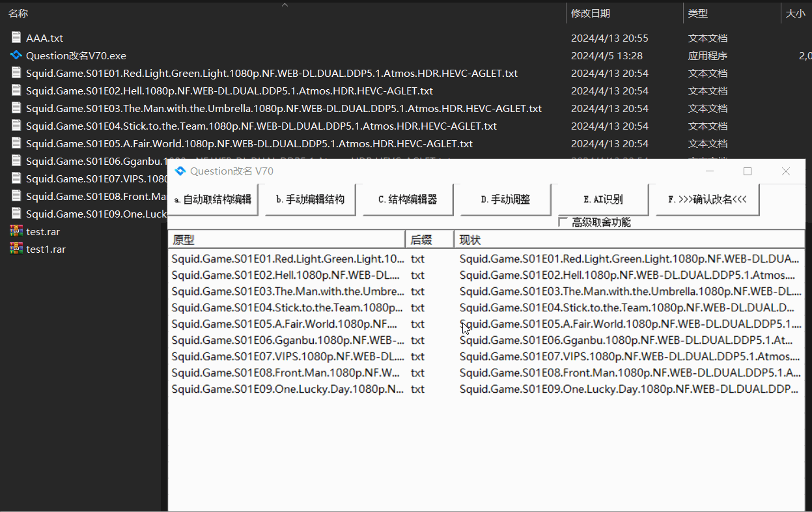The height and width of the screenshot is (512, 812).
Task: Select the test.rar file name
Action: click(x=43, y=232)
